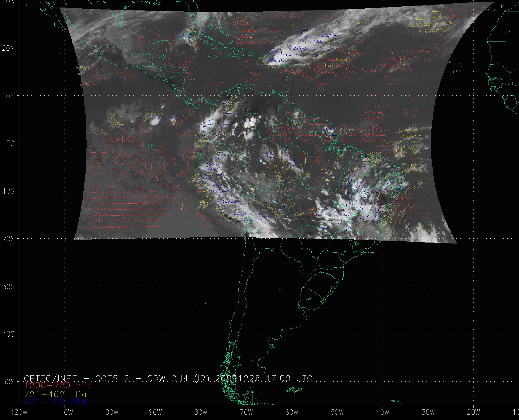
Task: Select the 50S latitude axis label
Action: 9,382
